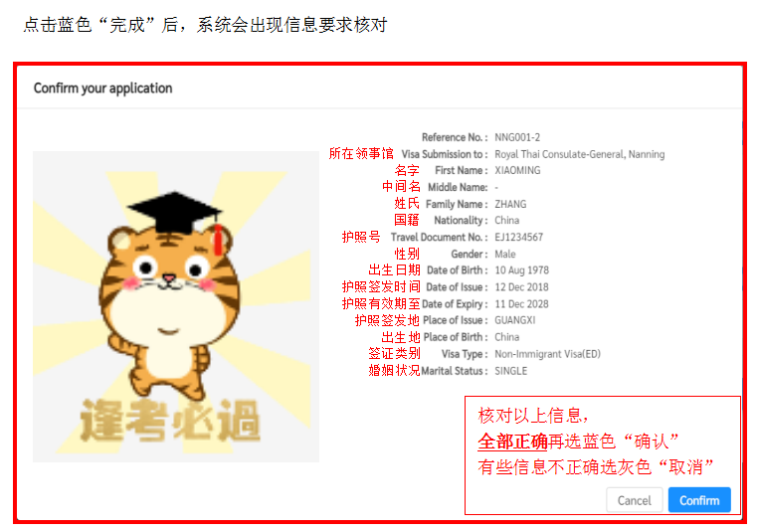Click the 'Visa Submission to' field label
Viewport: 758px width, 532px height.
click(444, 154)
